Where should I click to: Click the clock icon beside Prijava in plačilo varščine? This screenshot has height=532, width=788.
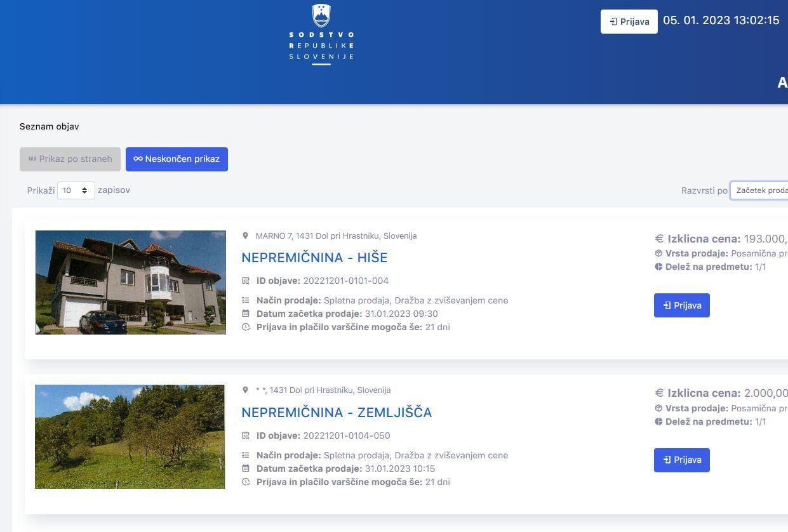pyautogui.click(x=246, y=327)
